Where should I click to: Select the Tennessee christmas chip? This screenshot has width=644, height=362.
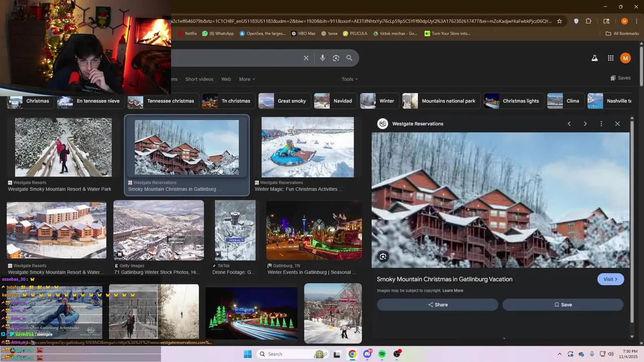pos(162,101)
